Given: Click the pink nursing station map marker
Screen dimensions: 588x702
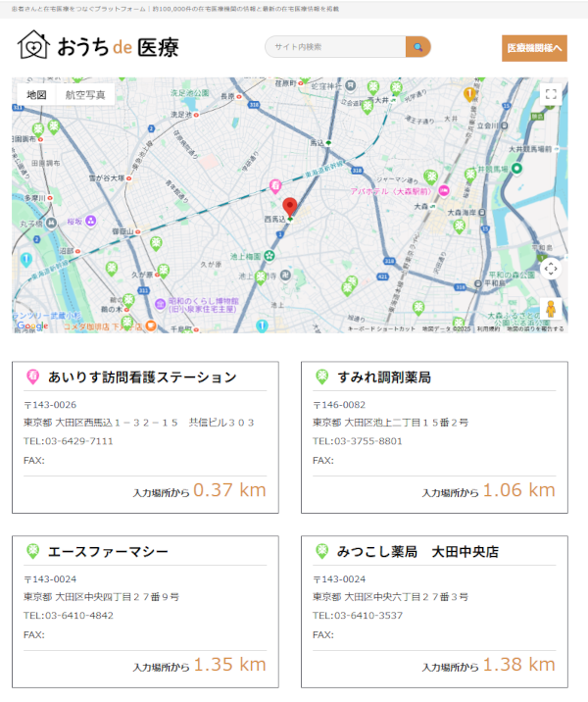Looking at the screenshot, I should [276, 184].
